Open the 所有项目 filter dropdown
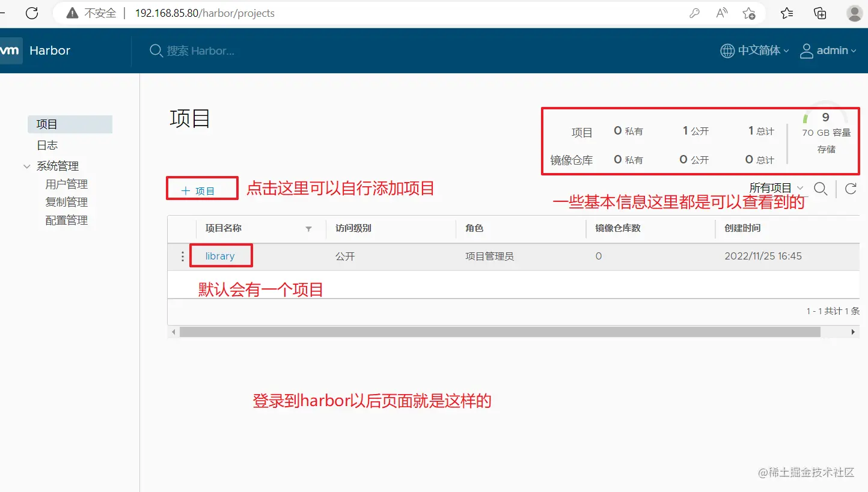The image size is (868, 492). (x=776, y=188)
